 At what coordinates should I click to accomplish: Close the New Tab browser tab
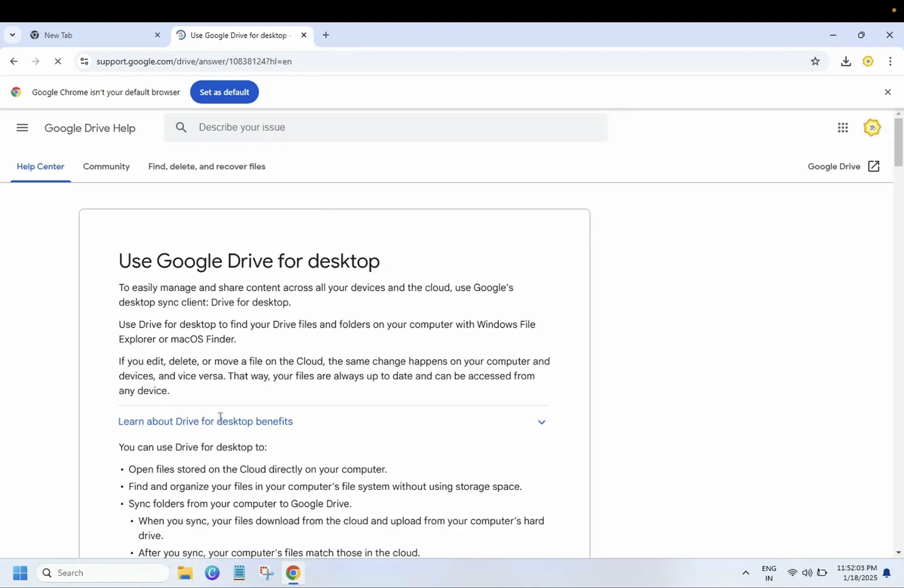pos(157,35)
